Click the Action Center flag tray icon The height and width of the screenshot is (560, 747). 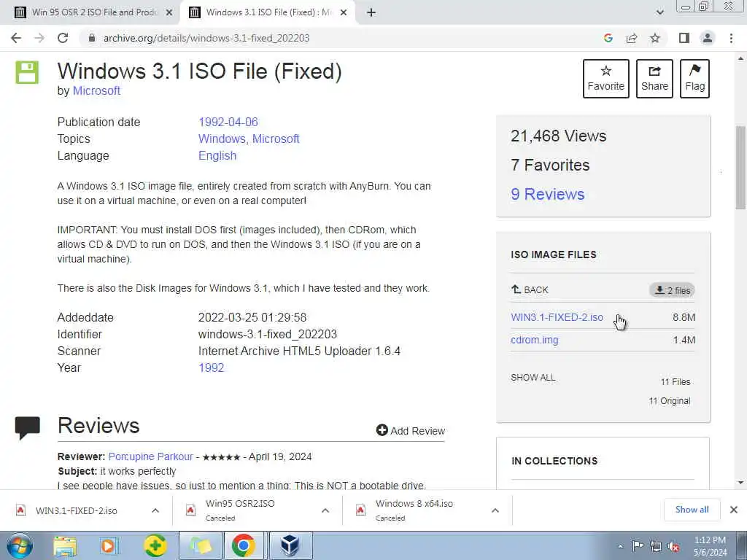coord(637,546)
